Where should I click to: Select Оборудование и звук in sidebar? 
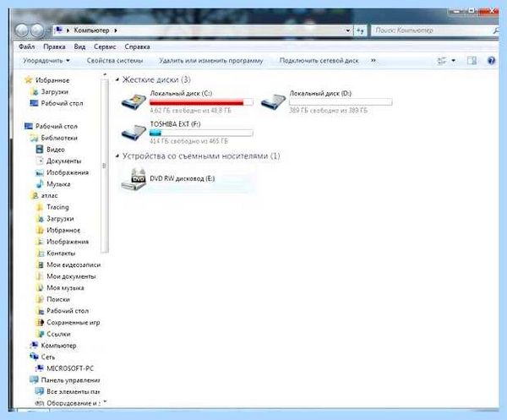click(74, 403)
